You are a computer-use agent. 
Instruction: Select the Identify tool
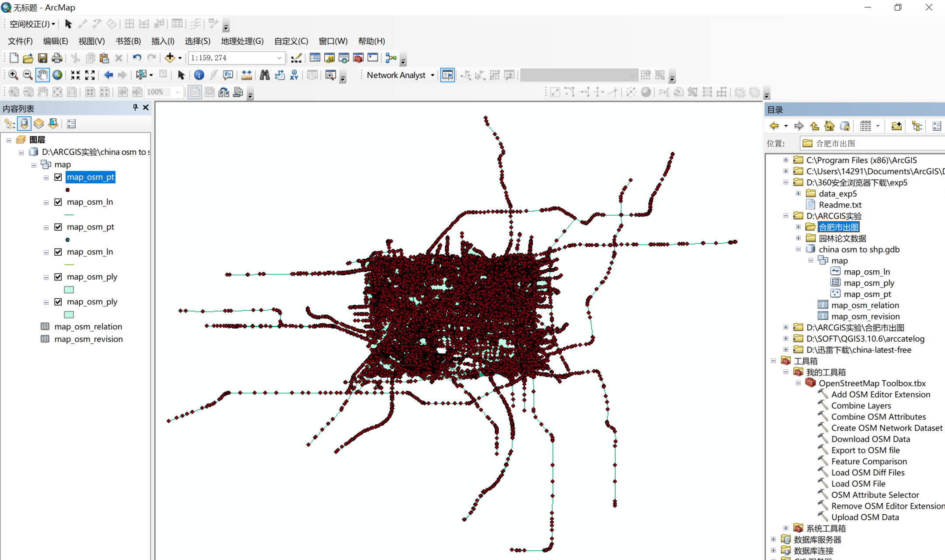click(199, 75)
